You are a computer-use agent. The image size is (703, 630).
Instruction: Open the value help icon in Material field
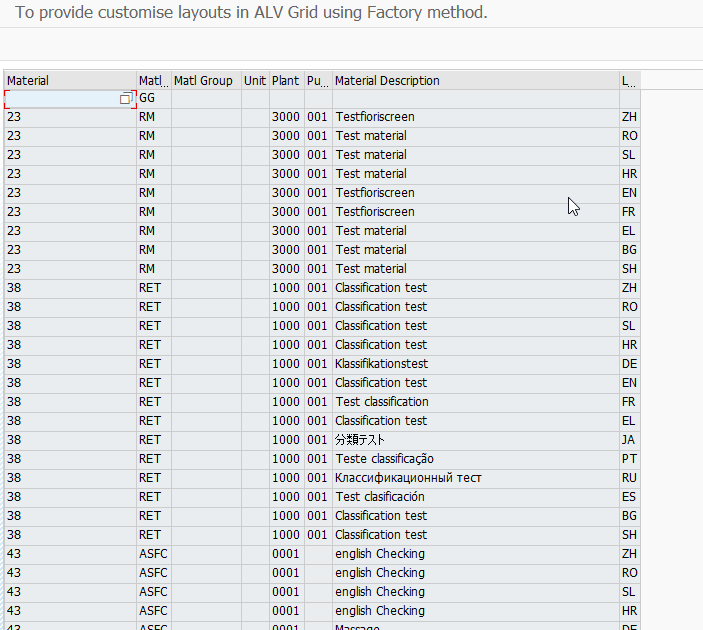coord(126,99)
